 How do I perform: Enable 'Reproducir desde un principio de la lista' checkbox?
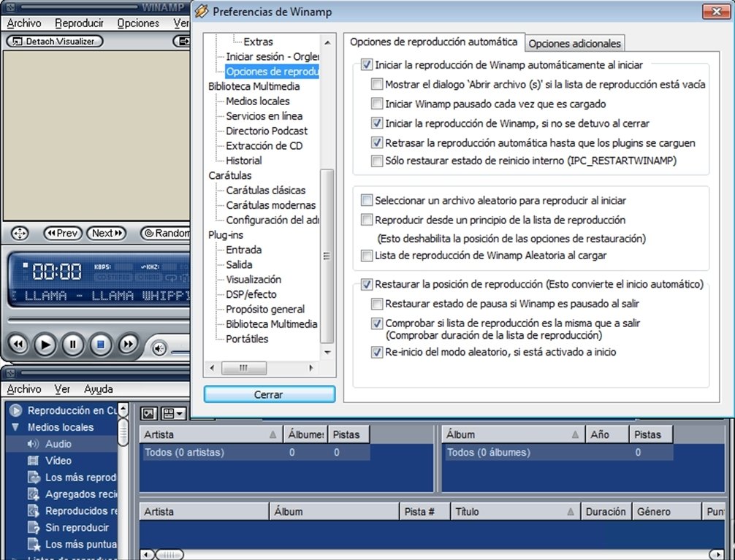367,220
